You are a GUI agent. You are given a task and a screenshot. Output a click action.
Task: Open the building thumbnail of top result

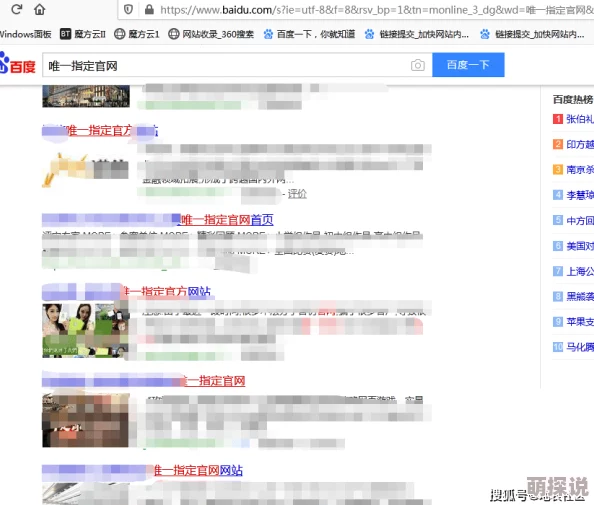point(86,97)
